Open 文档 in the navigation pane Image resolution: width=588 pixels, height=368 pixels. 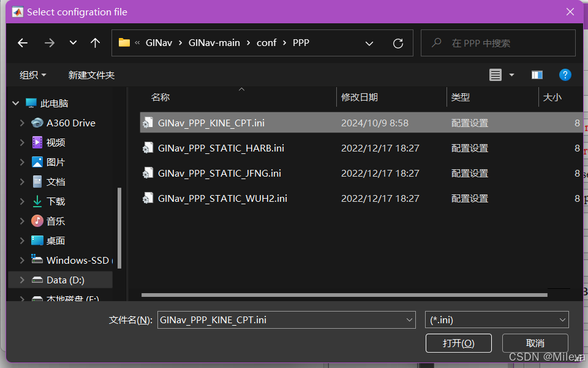click(x=56, y=182)
